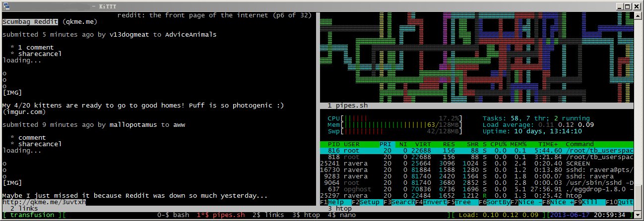This screenshot has width=644, height=221.
Task: Click the pipes.sh animation pane
Action: (x=477, y=57)
